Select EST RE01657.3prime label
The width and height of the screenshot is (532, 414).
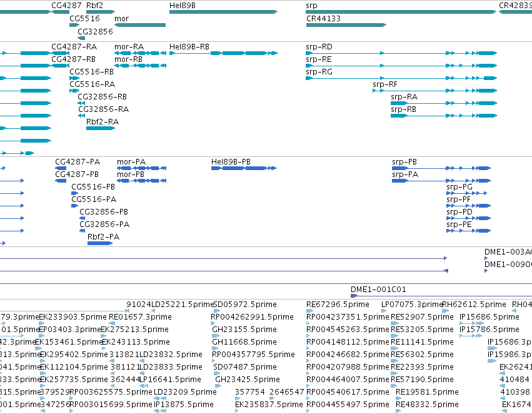click(x=140, y=317)
